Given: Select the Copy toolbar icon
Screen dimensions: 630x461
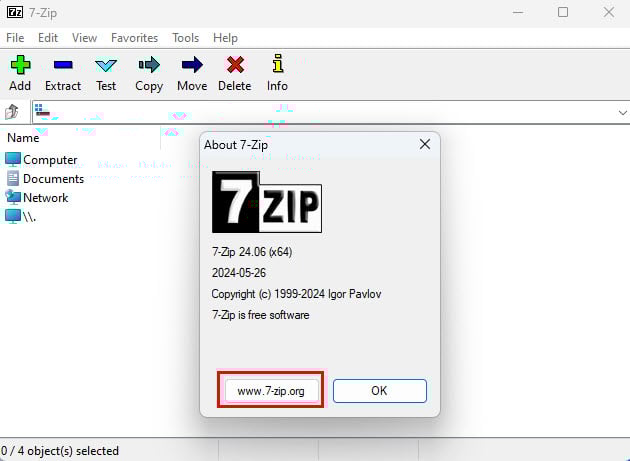Looking at the screenshot, I should click(x=149, y=65).
